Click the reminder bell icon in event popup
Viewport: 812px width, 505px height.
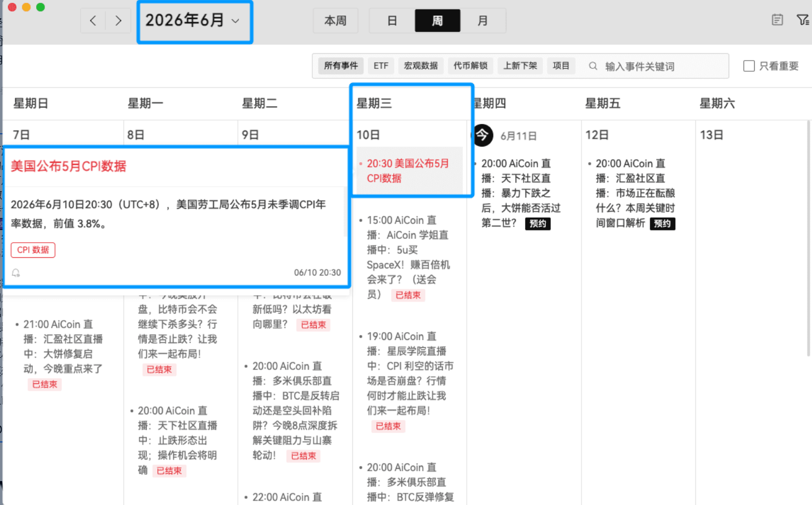16,273
